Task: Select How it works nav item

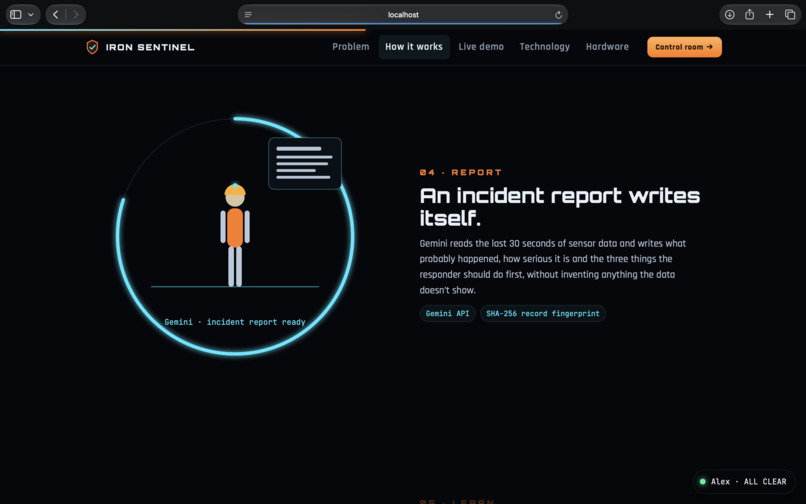Action: tap(414, 47)
